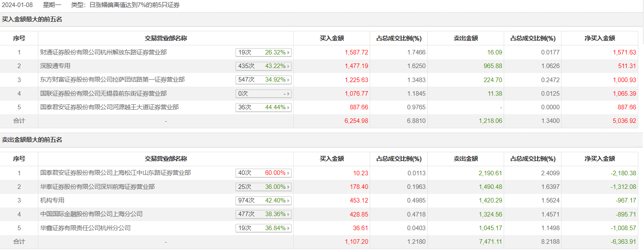Open 国泰君安上海松江中山东路证券营业部 link
Image resolution: width=644 pixels, height=252 pixels.
click(x=115, y=173)
